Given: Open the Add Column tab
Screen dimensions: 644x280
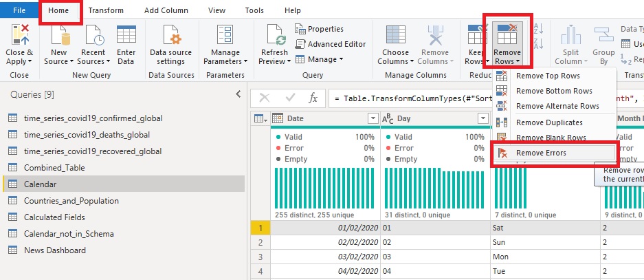Looking at the screenshot, I should pyautogui.click(x=166, y=10).
